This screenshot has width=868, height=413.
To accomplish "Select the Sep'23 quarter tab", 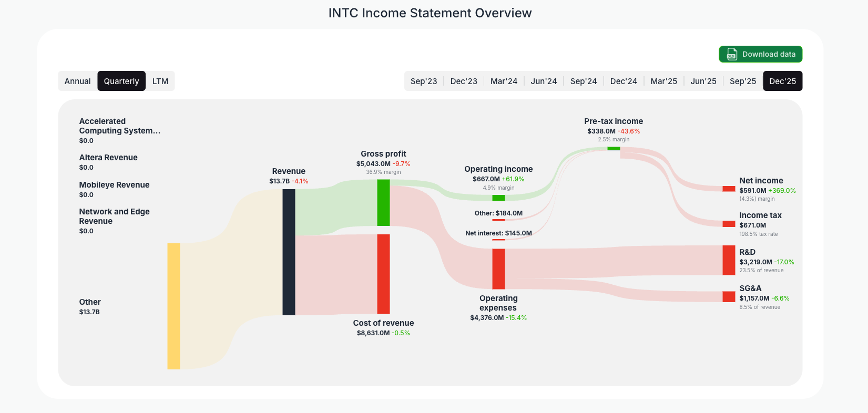I will coord(424,81).
